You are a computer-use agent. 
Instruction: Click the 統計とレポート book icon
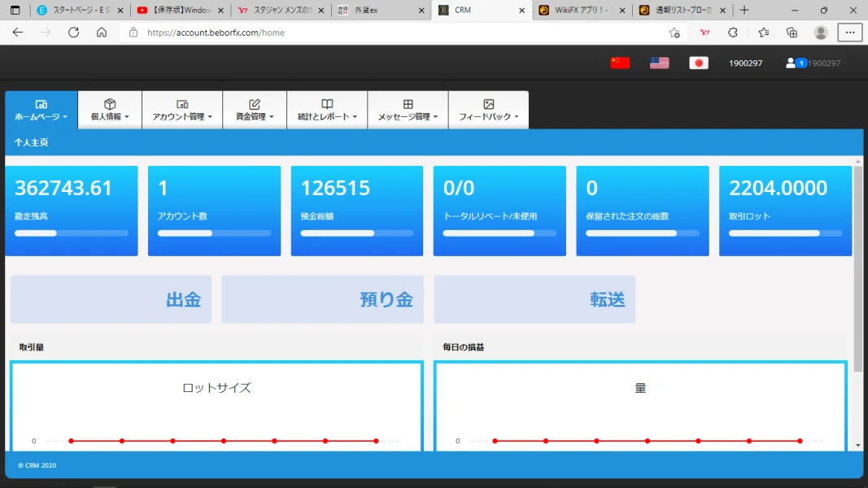[326, 103]
